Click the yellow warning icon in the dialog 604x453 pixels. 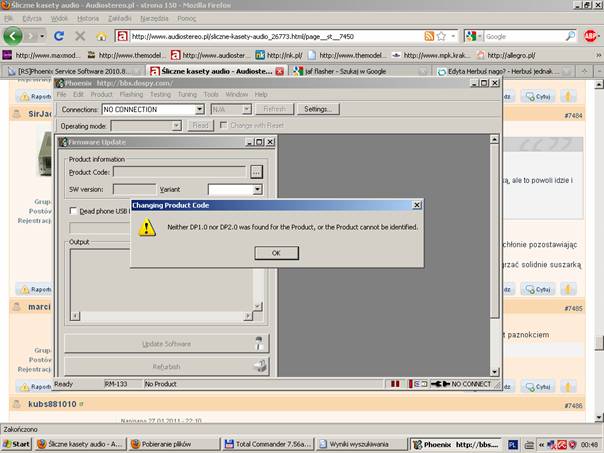(147, 227)
